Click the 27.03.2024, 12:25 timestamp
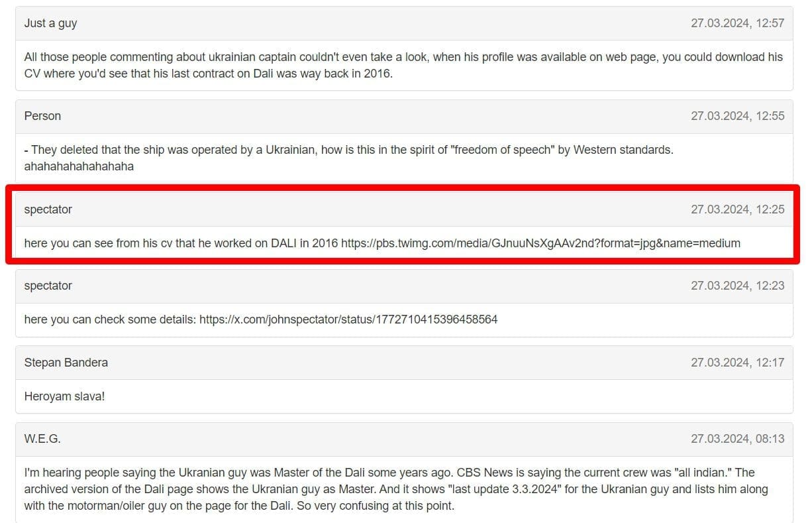This screenshot has width=812, height=523. click(x=737, y=209)
